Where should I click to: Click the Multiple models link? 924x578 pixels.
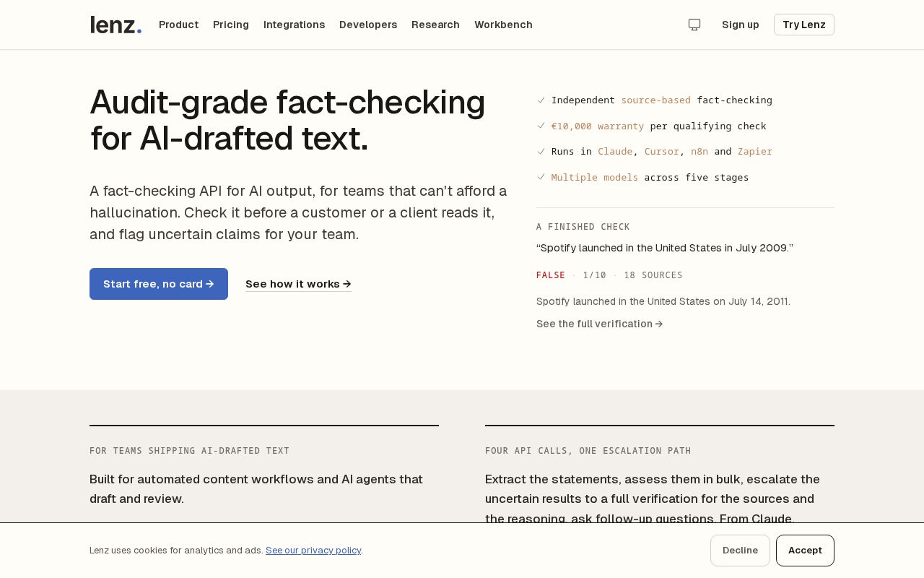pos(595,177)
